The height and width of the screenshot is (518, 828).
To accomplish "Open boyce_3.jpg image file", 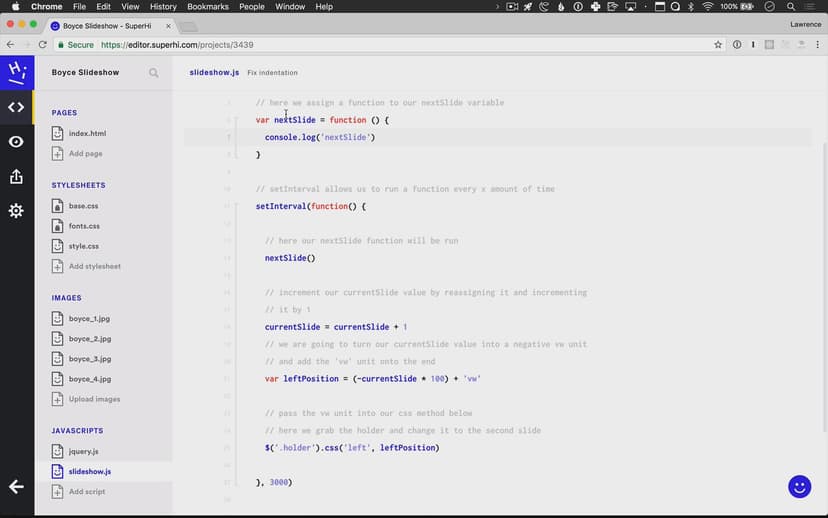I will (x=90, y=359).
